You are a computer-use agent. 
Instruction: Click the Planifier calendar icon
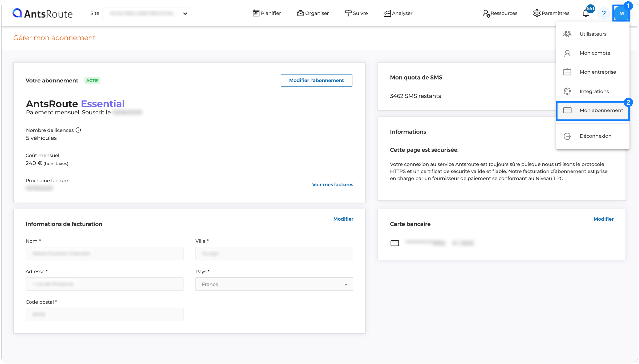coord(256,13)
